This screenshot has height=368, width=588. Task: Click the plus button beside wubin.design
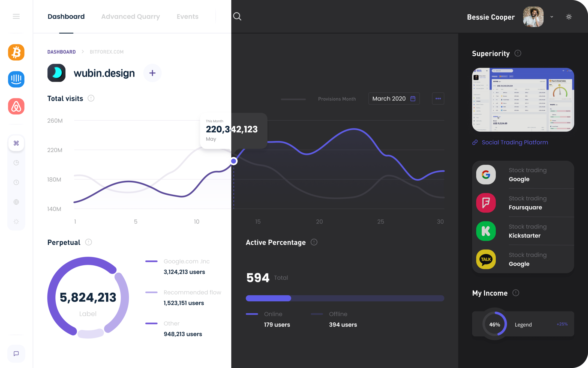(x=152, y=73)
